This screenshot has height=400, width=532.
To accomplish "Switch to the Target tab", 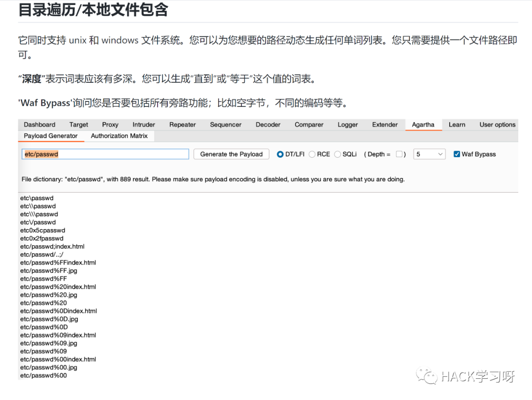I will pyautogui.click(x=78, y=125).
